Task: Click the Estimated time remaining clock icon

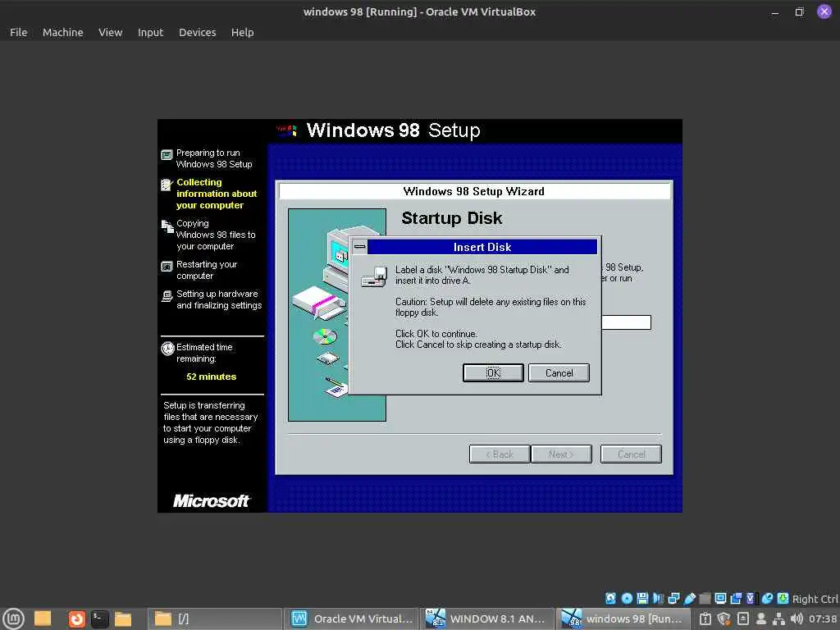Action: pos(167,349)
